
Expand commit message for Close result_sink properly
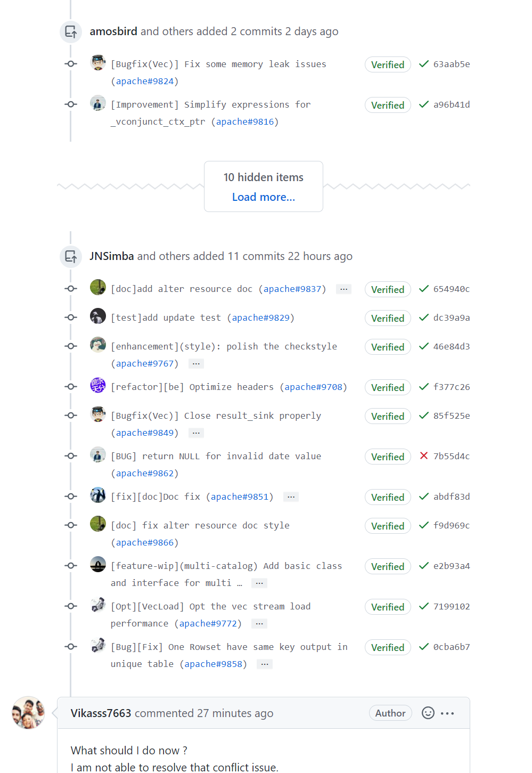[196, 433]
